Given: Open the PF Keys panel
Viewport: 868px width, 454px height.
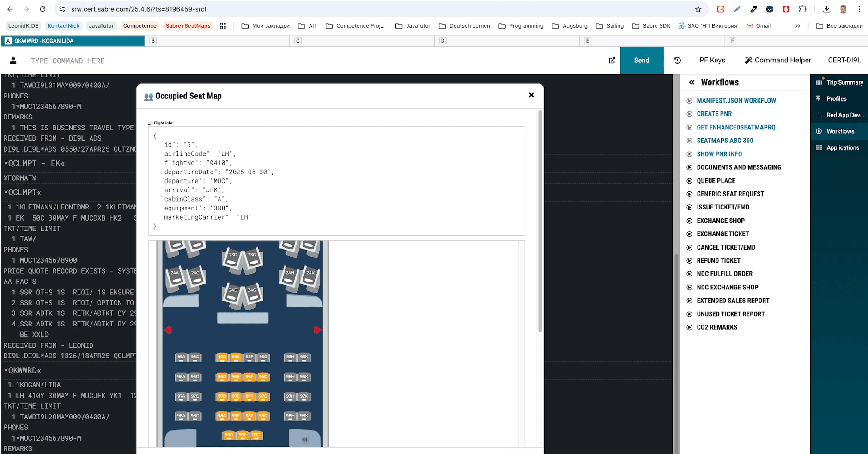Looking at the screenshot, I should pos(712,60).
